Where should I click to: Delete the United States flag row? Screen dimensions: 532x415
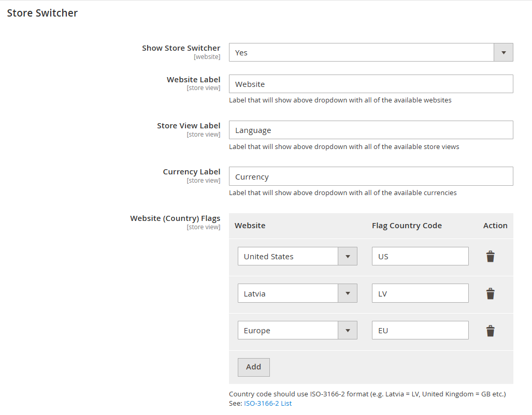[x=490, y=256]
